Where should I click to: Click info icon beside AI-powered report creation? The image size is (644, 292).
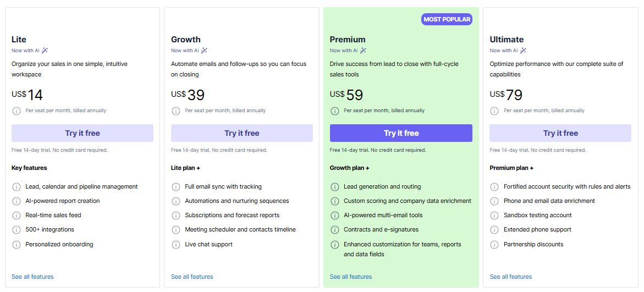tap(16, 201)
